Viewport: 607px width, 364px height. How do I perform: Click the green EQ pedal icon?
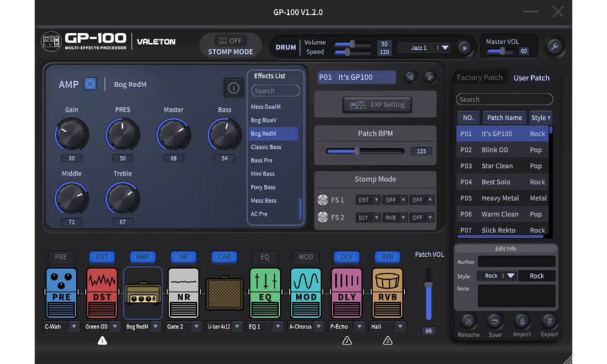[x=265, y=293]
